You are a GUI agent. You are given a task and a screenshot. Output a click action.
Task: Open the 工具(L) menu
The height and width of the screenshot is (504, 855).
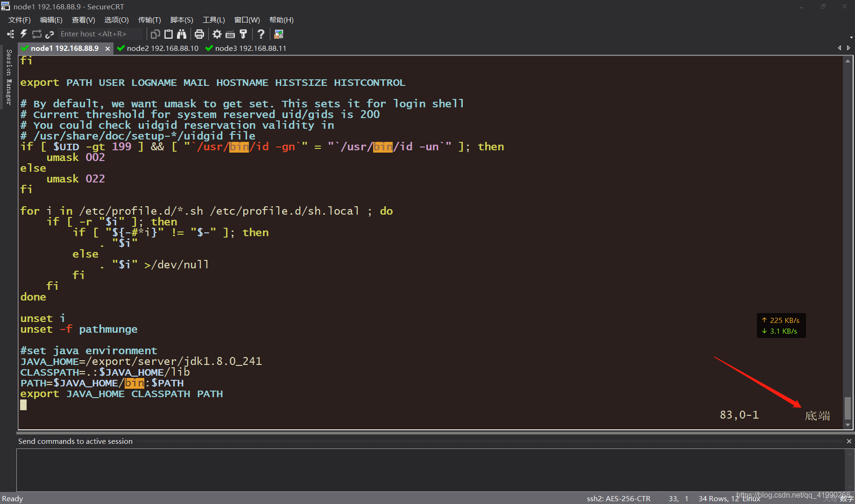click(x=214, y=20)
